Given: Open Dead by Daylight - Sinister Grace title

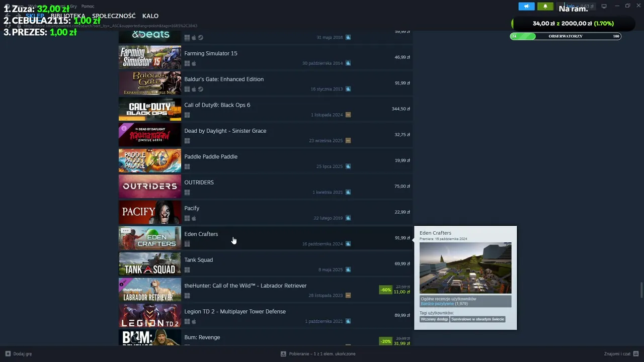Looking at the screenshot, I should 225,131.
